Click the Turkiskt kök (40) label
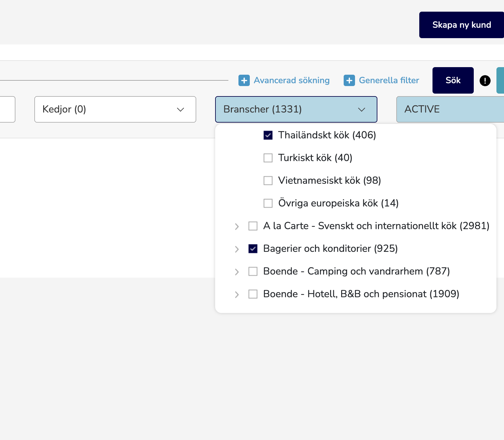Viewport: 504px width, 440px height. coord(315,158)
